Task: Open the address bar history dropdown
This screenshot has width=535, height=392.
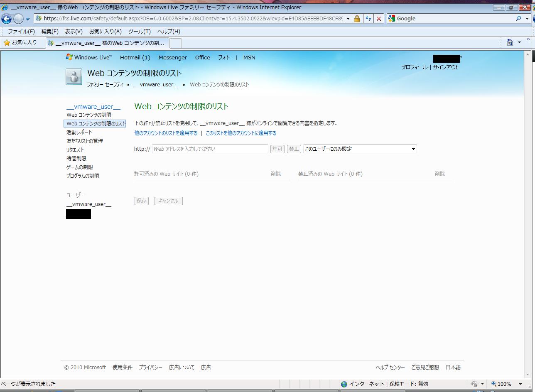Action: pos(348,19)
